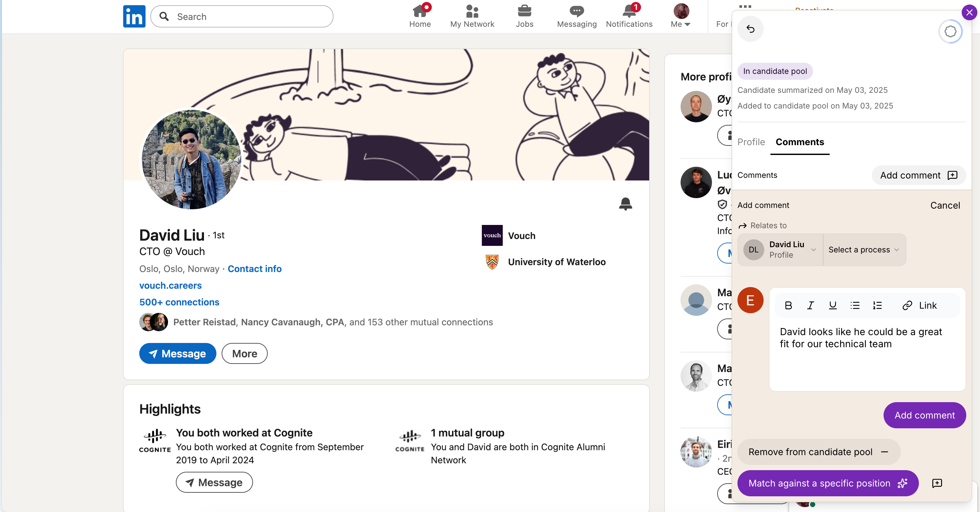The height and width of the screenshot is (512, 980).
Task: Insert a numbered list in comment
Action: tap(877, 305)
